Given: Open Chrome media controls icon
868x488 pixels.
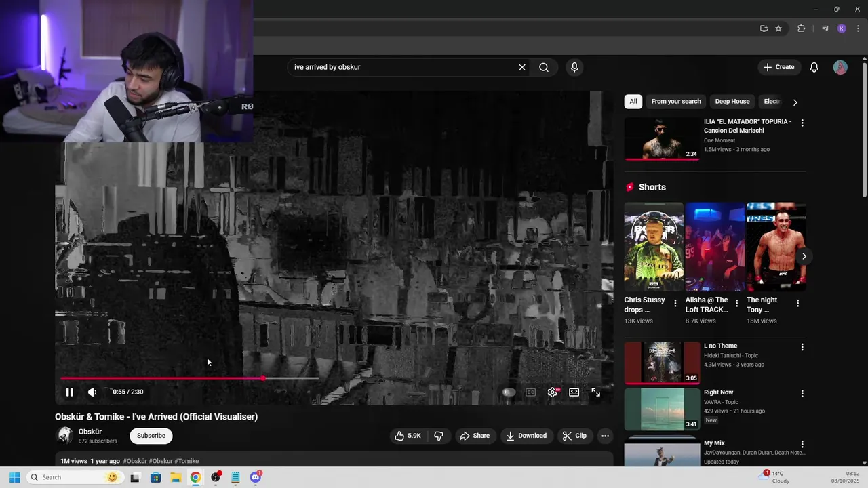Looking at the screenshot, I should 825,28.
